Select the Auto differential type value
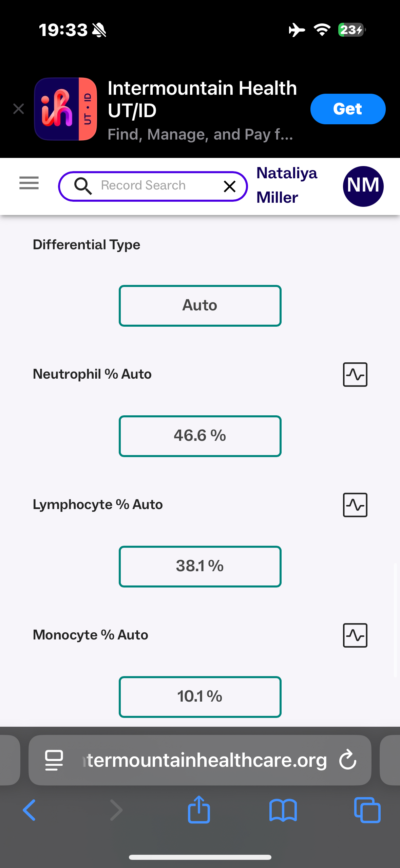 200,306
